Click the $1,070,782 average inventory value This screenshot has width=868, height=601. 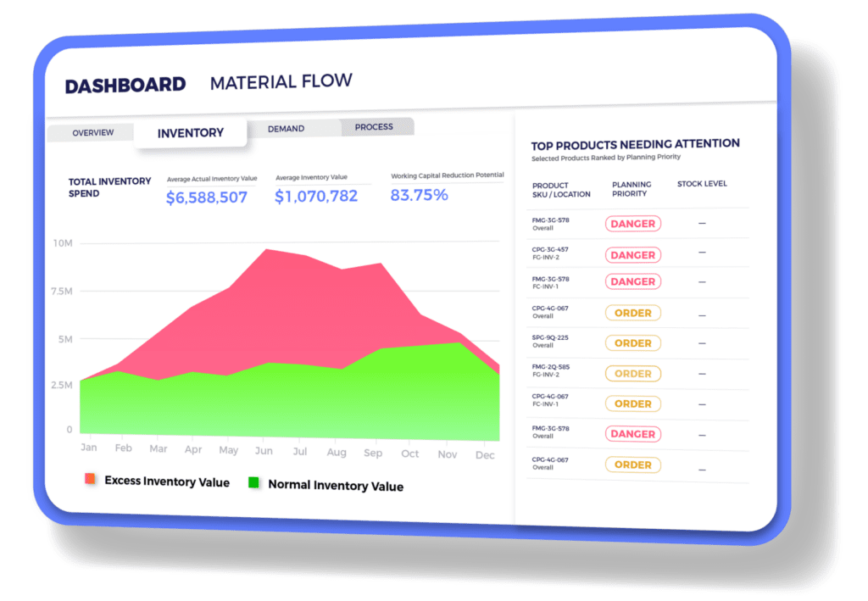click(x=316, y=196)
